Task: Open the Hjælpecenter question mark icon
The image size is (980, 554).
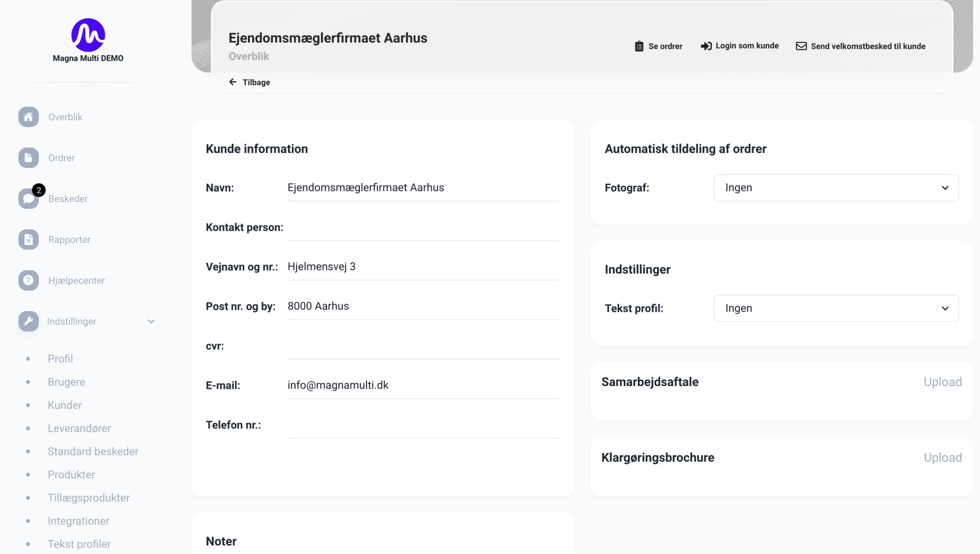Action: click(29, 280)
